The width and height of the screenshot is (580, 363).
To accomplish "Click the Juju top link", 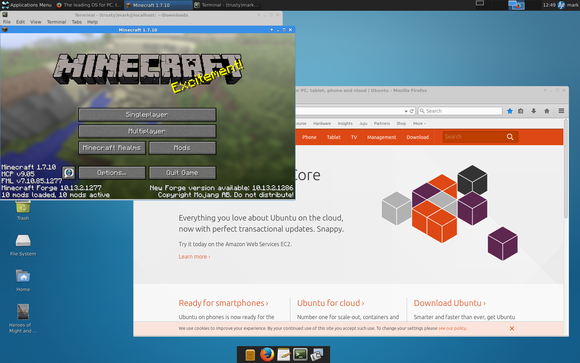I will [x=363, y=124].
